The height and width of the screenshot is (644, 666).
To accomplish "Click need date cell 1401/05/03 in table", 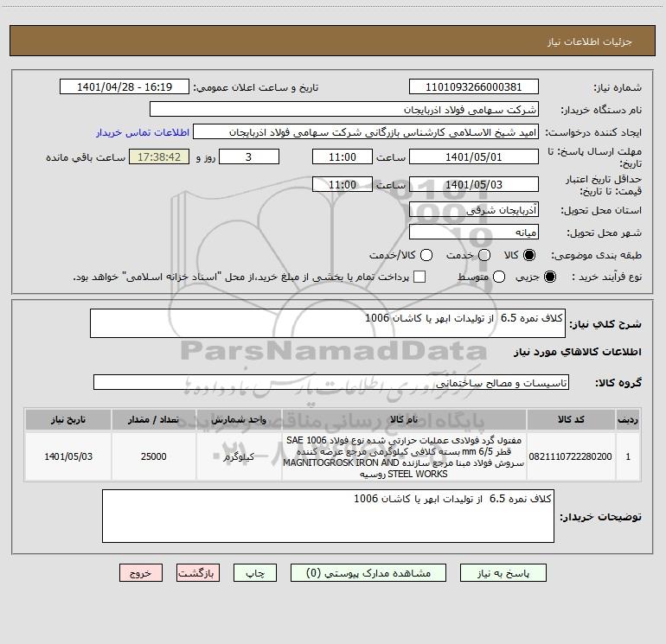I will click(68, 456).
